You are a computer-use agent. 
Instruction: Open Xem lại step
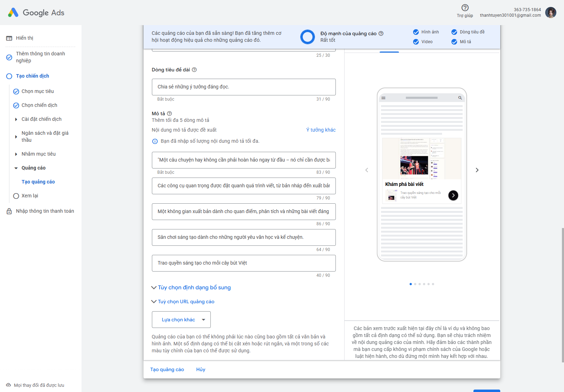click(x=30, y=196)
